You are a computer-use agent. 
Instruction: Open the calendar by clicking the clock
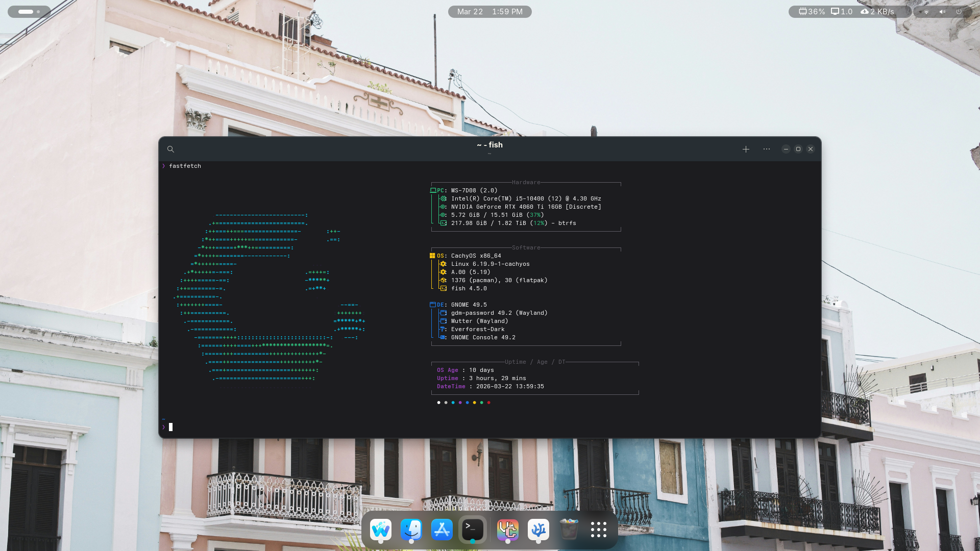pyautogui.click(x=489, y=11)
